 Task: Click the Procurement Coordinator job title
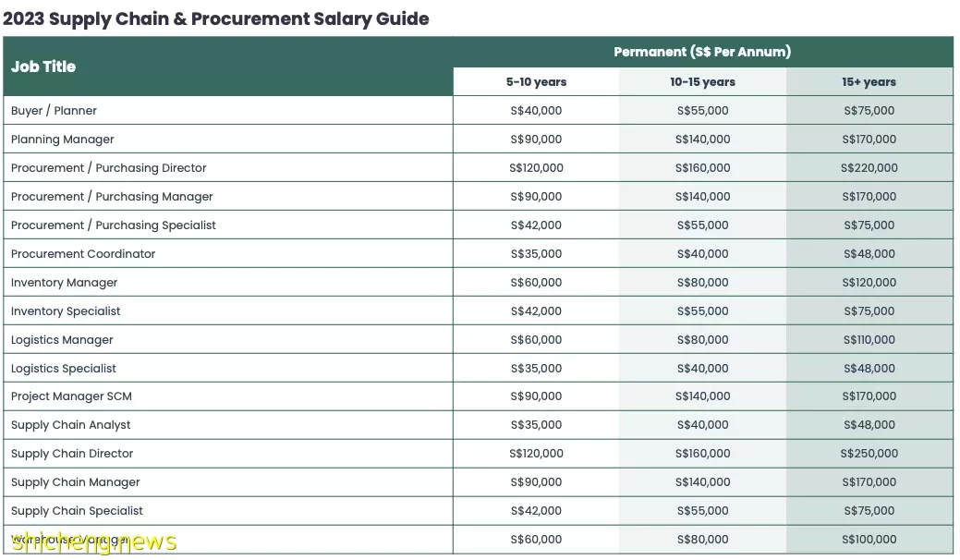coord(83,254)
